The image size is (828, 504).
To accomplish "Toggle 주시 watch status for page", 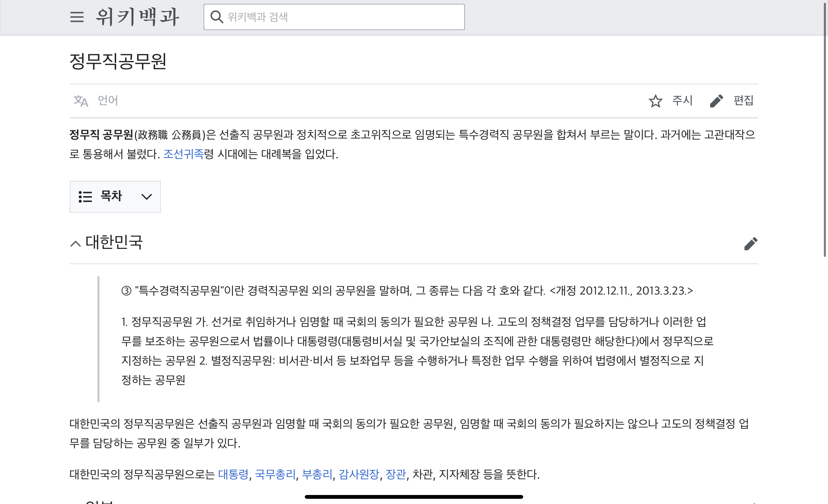I will tap(682, 101).
